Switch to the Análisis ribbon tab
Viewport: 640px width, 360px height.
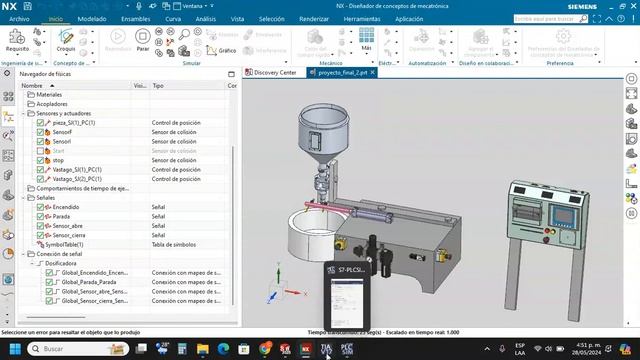[205, 19]
